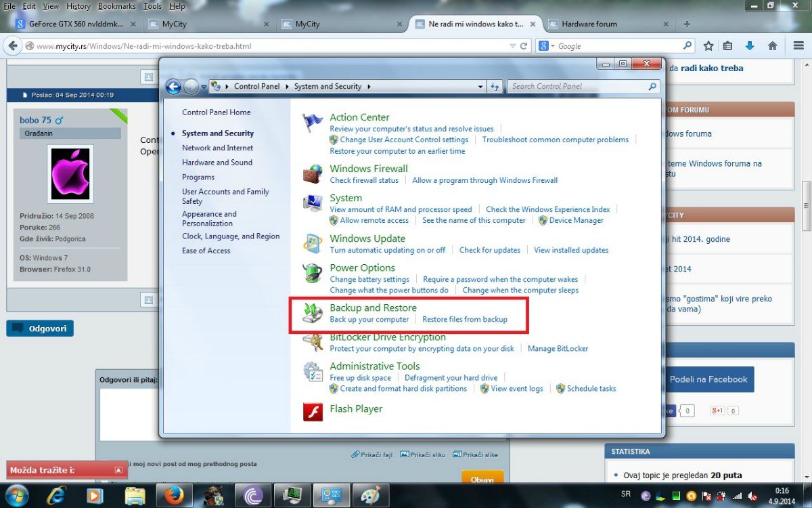This screenshot has width=812, height=508.
Task: Click the Windows Start orb
Action: coord(17,496)
